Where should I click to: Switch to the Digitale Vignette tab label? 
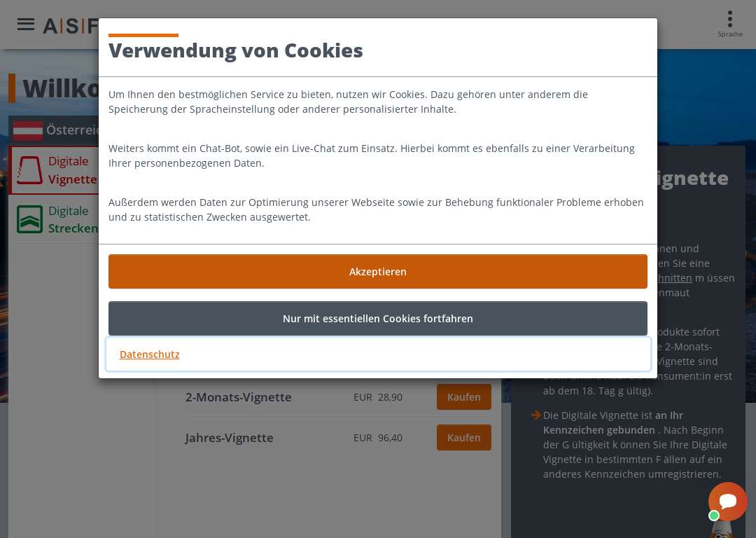(73, 170)
